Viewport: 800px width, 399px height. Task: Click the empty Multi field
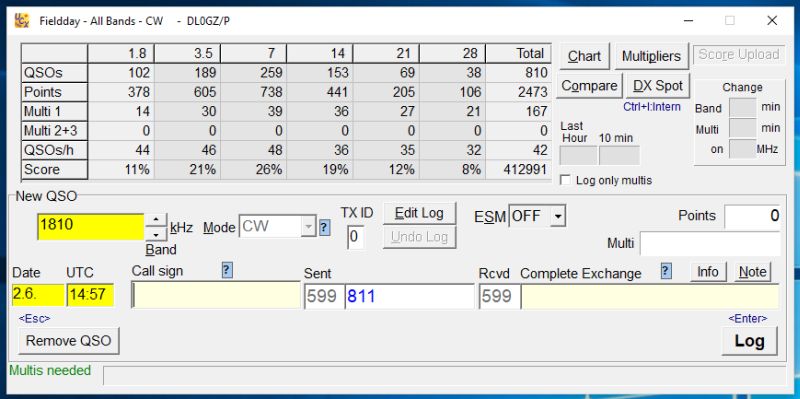[x=710, y=243]
